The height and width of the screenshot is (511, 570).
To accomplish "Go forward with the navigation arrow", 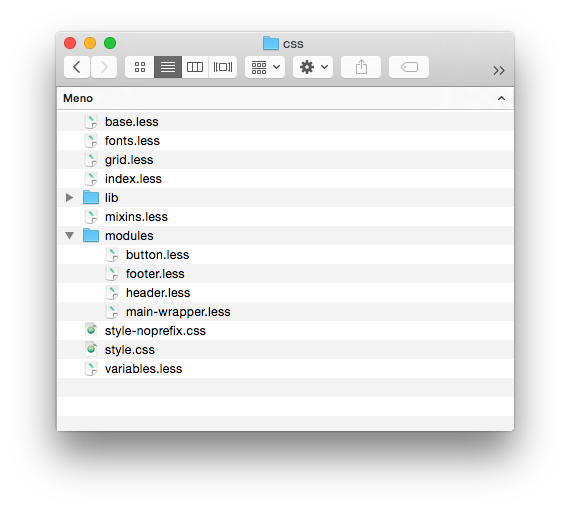I will (x=104, y=67).
